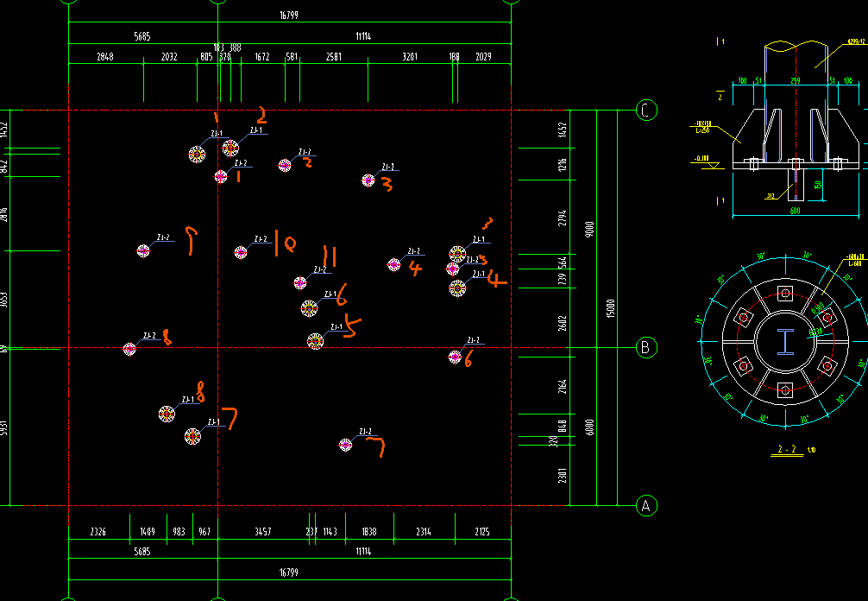This screenshot has height=601, width=868.
Task: Select the 848 vertical dimension value
Action: point(563,426)
